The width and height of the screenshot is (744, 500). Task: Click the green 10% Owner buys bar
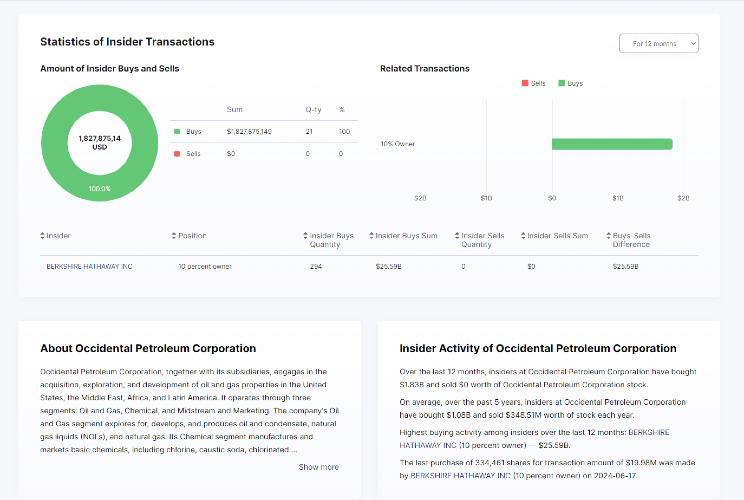tap(612, 144)
